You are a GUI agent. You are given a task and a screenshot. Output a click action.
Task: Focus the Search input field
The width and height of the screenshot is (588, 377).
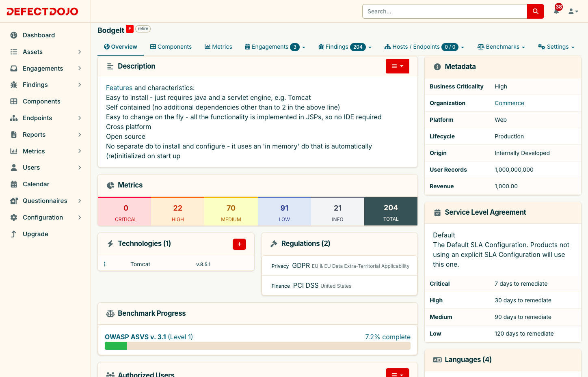pos(445,11)
